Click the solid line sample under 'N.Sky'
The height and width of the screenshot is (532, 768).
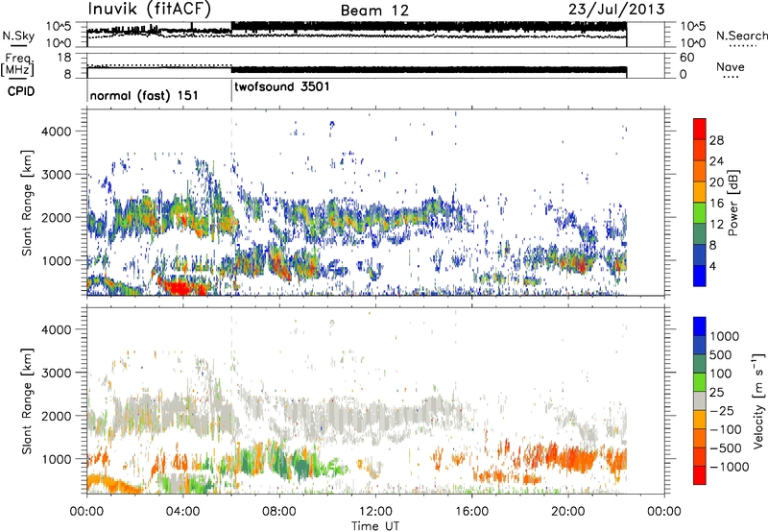[x=18, y=45]
